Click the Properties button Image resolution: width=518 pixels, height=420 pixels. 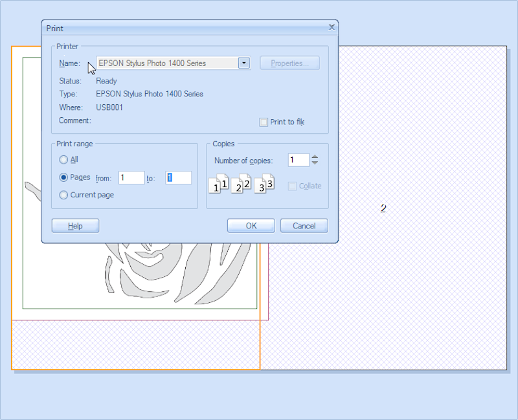pyautogui.click(x=289, y=63)
